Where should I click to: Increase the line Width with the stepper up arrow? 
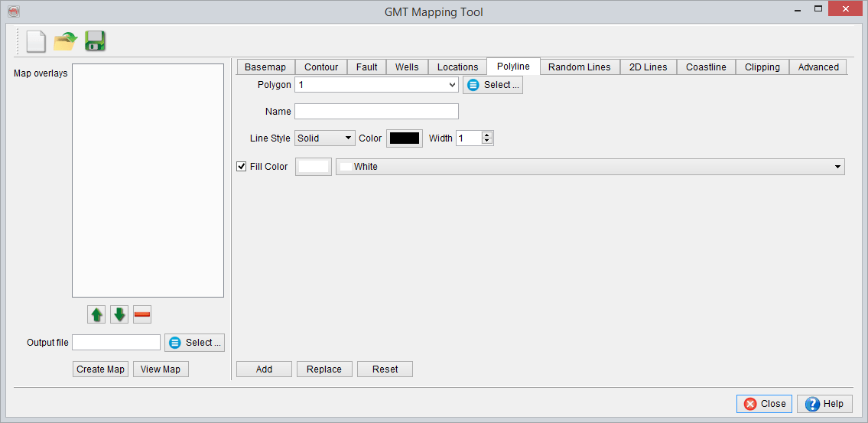pos(487,135)
